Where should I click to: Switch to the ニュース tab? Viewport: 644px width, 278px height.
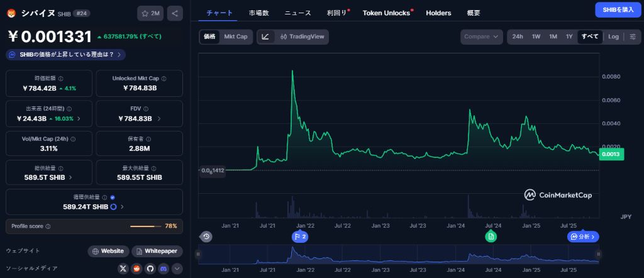[297, 13]
